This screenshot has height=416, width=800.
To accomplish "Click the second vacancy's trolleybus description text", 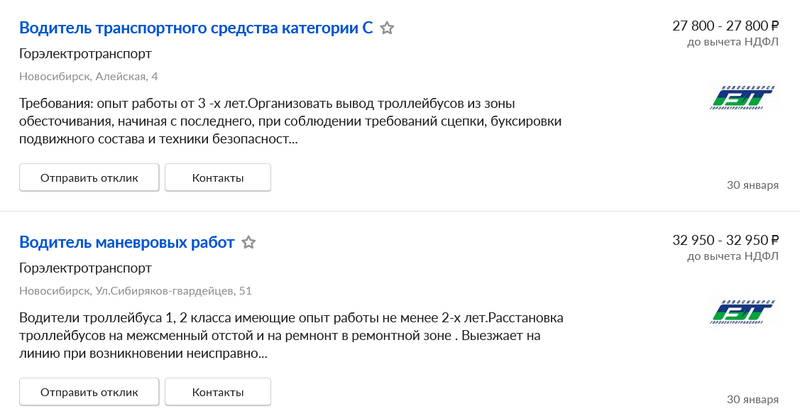I will [290, 335].
